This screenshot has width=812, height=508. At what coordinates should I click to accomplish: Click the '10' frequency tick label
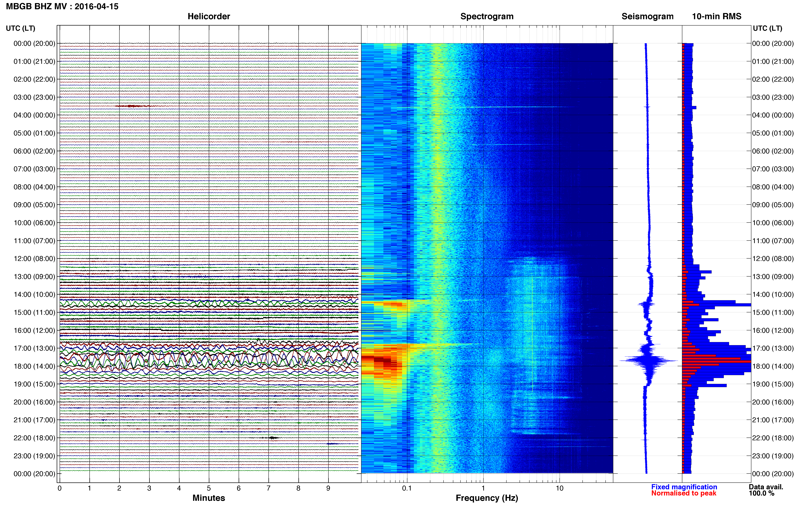tap(559, 488)
